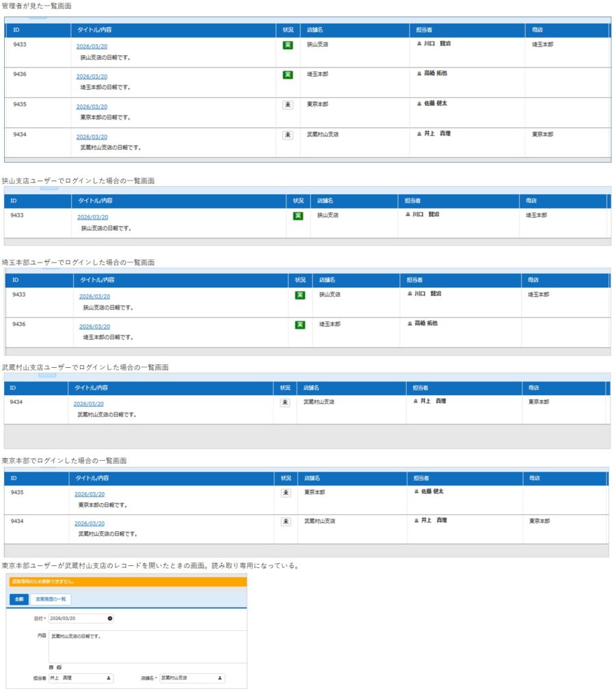Click green 実 badge for ID 9433 in 埼玉本部 user list

pos(299,295)
